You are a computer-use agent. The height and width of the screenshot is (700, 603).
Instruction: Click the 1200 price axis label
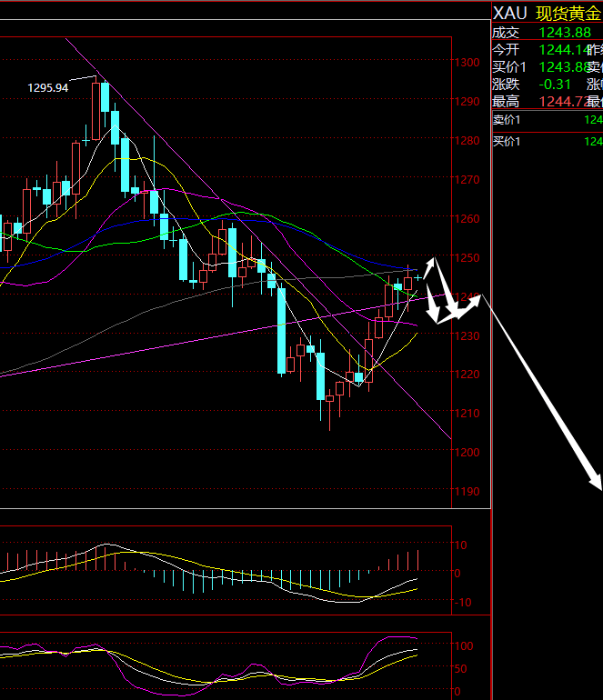(467, 452)
